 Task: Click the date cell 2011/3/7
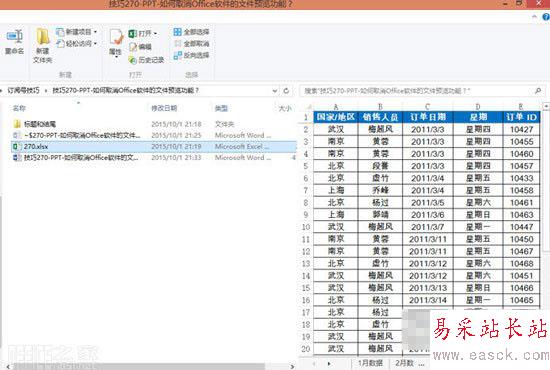(428, 227)
